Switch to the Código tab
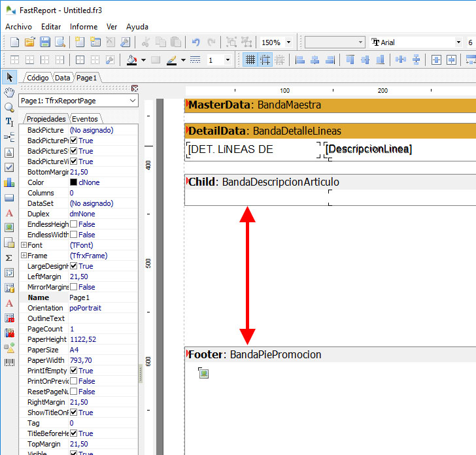 point(37,77)
